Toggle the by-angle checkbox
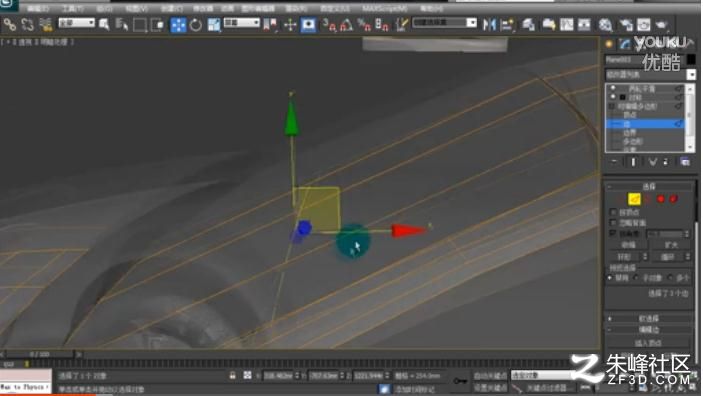Image resolution: width=703 pixels, height=396 pixels. click(613, 234)
